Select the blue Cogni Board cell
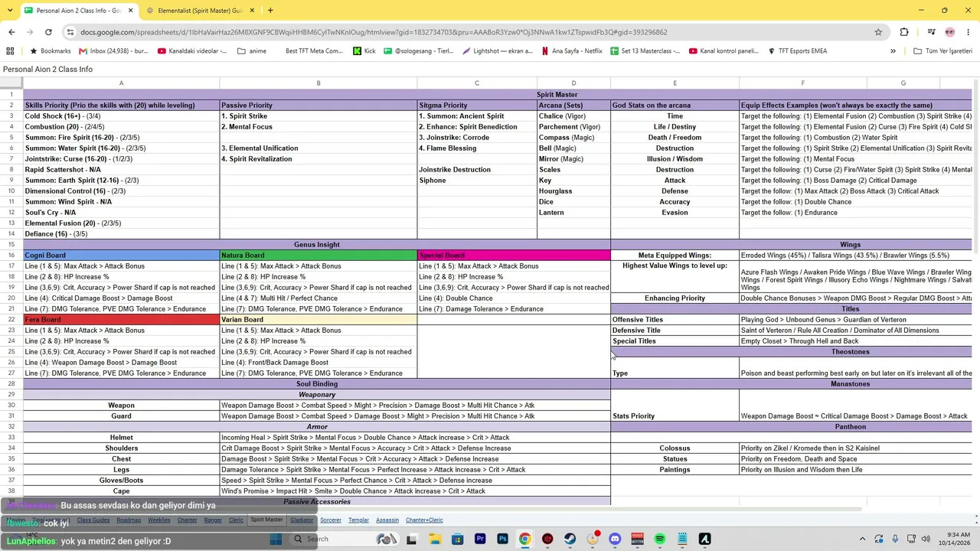 tap(121, 256)
